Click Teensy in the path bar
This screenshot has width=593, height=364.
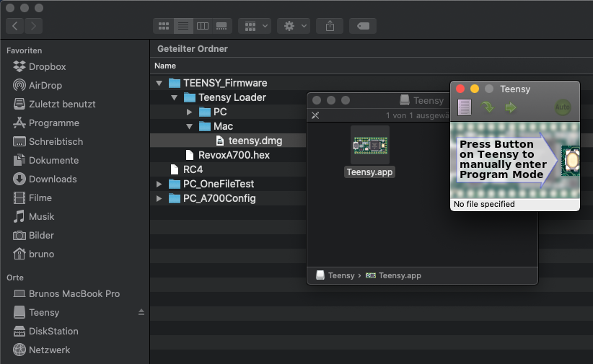click(336, 275)
